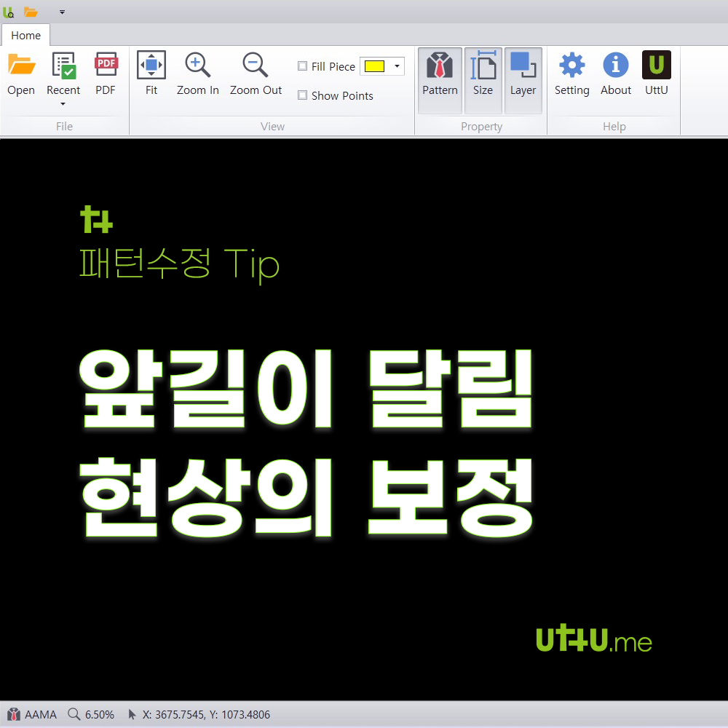
Task: Switch to the Home tab
Action: pyautogui.click(x=25, y=35)
